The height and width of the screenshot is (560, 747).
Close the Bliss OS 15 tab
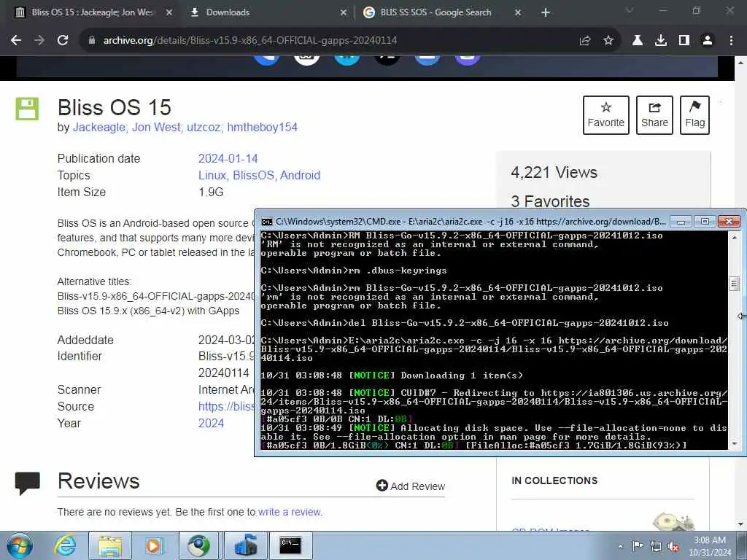(x=169, y=12)
